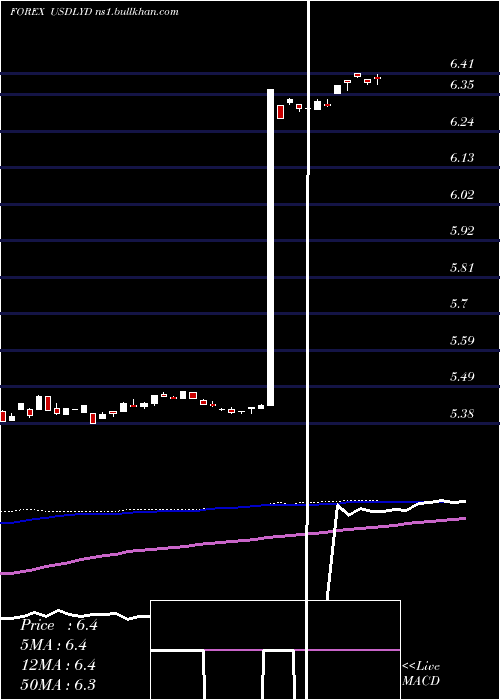Click the 6.02 price axis label
The height and width of the screenshot is (700, 500).
pyautogui.click(x=462, y=195)
